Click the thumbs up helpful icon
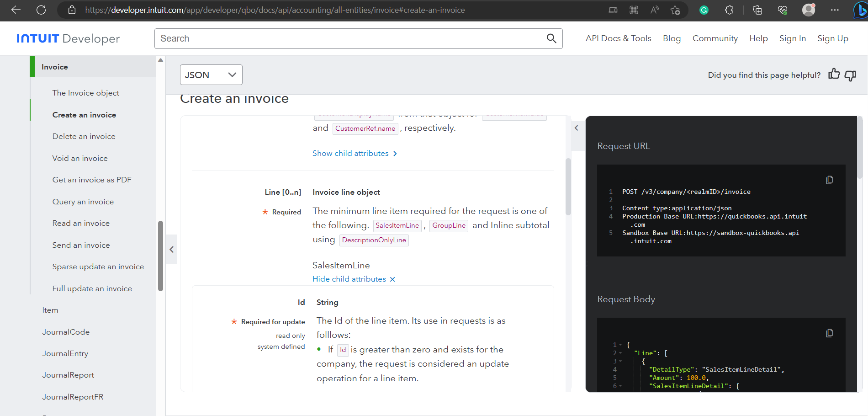This screenshot has height=416, width=868. [x=834, y=75]
